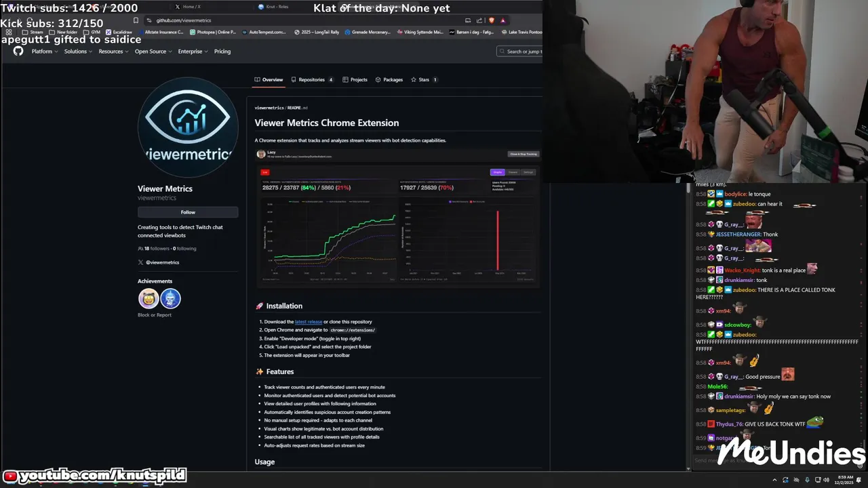Select the Overview tab
This screenshot has width=868, height=488.
(269, 80)
